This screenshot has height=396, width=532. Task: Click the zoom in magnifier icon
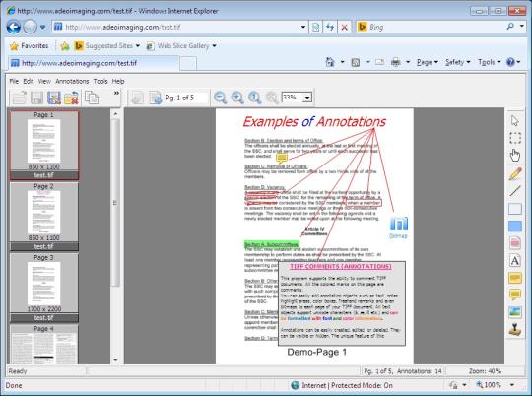(237, 98)
